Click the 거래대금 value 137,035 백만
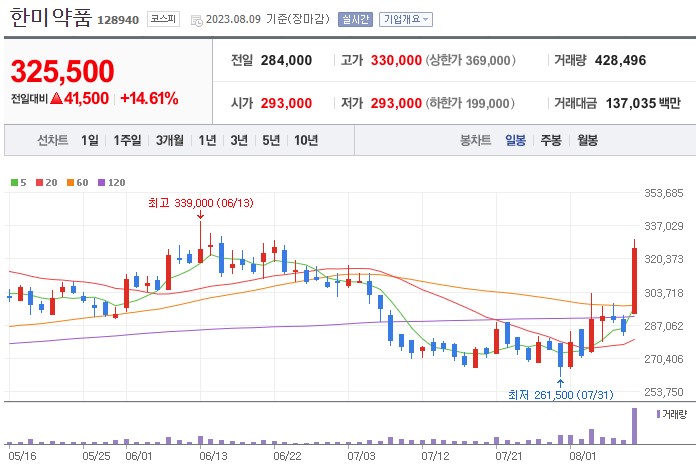This screenshot has width=696, height=473. 643,103
